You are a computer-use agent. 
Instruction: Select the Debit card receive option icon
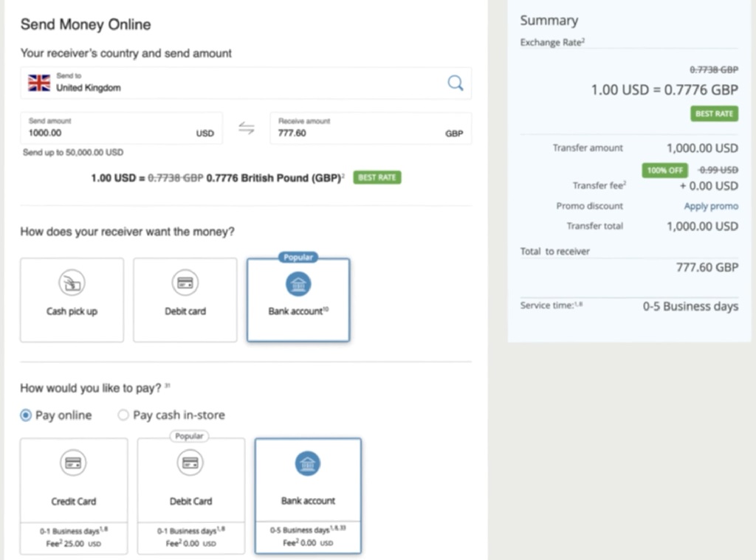185,282
